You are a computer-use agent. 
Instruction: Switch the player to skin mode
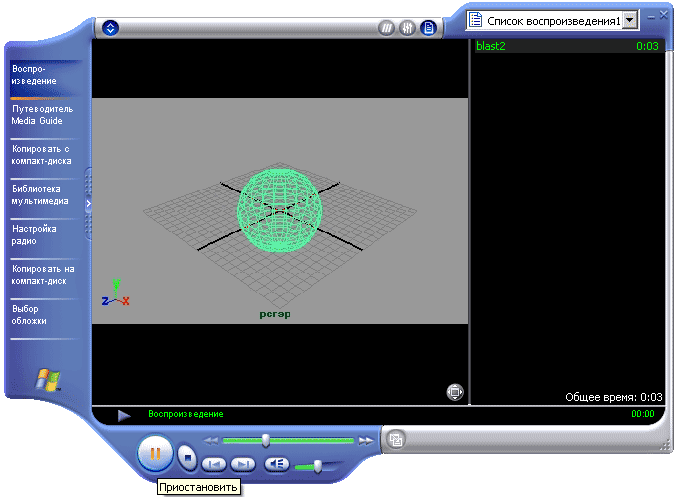tap(396, 438)
